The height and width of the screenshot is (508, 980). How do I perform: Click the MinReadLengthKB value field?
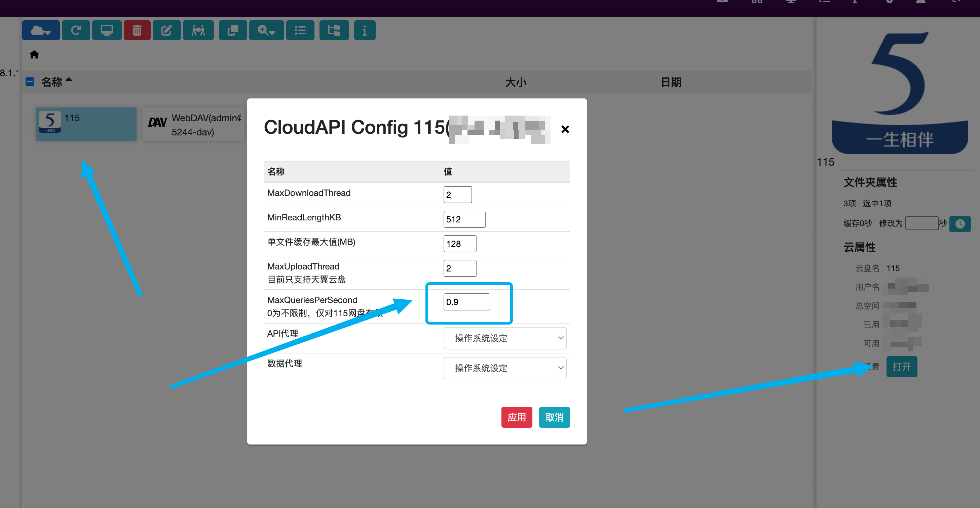click(x=464, y=219)
